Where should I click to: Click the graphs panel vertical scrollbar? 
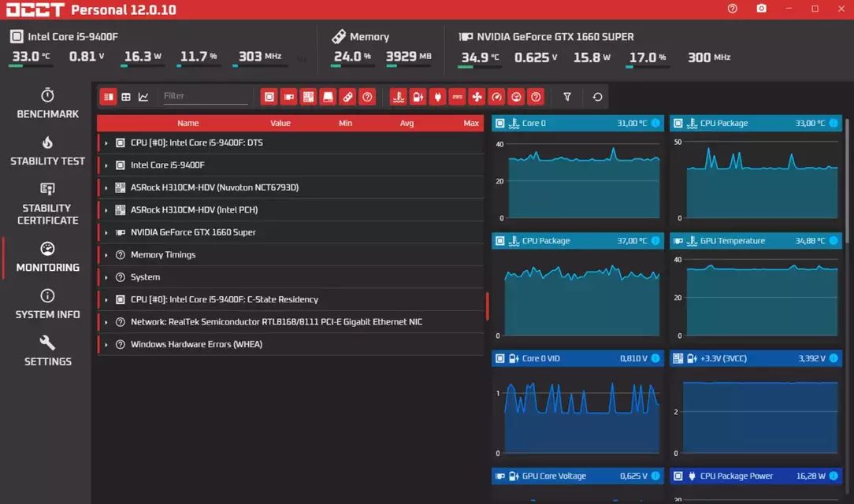tap(847, 180)
